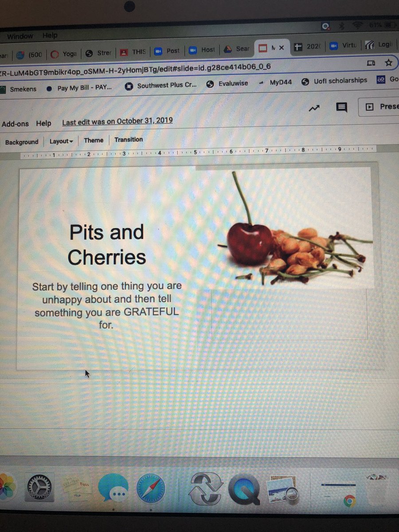
Task: Open the MyD44 bookmark
Action: coord(275,82)
